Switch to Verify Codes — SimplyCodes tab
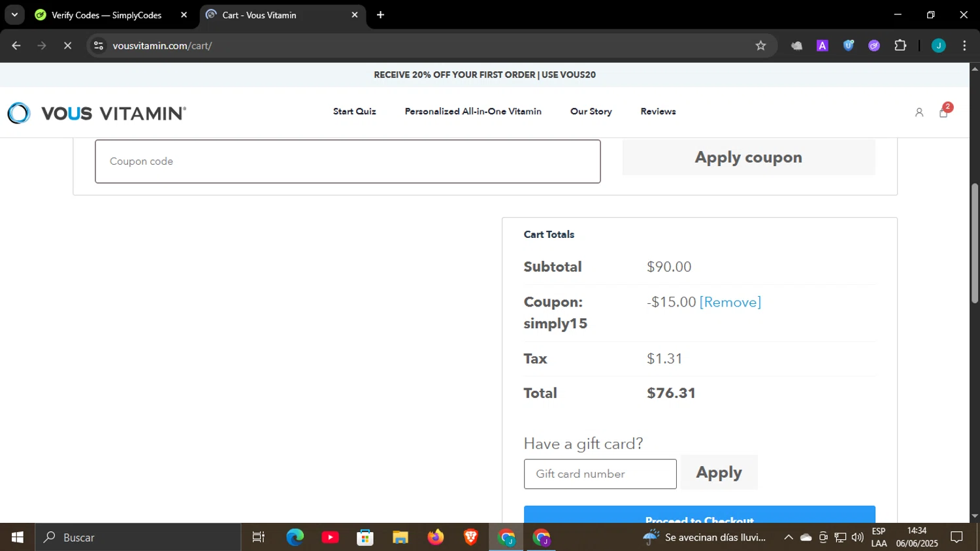980x551 pixels. pyautogui.click(x=106, y=15)
